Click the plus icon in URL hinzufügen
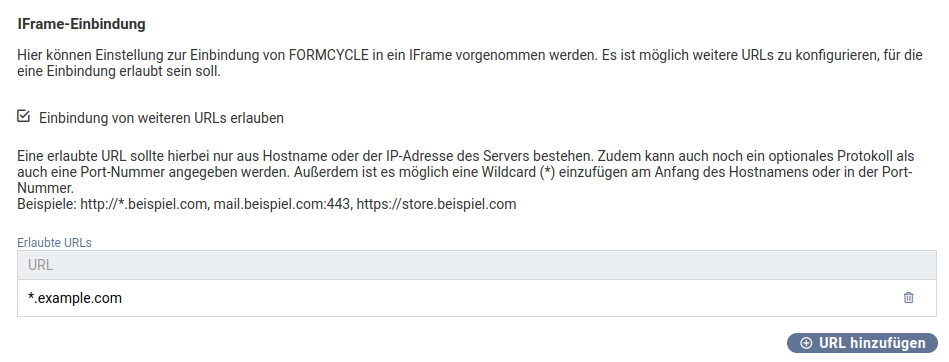 (806, 343)
